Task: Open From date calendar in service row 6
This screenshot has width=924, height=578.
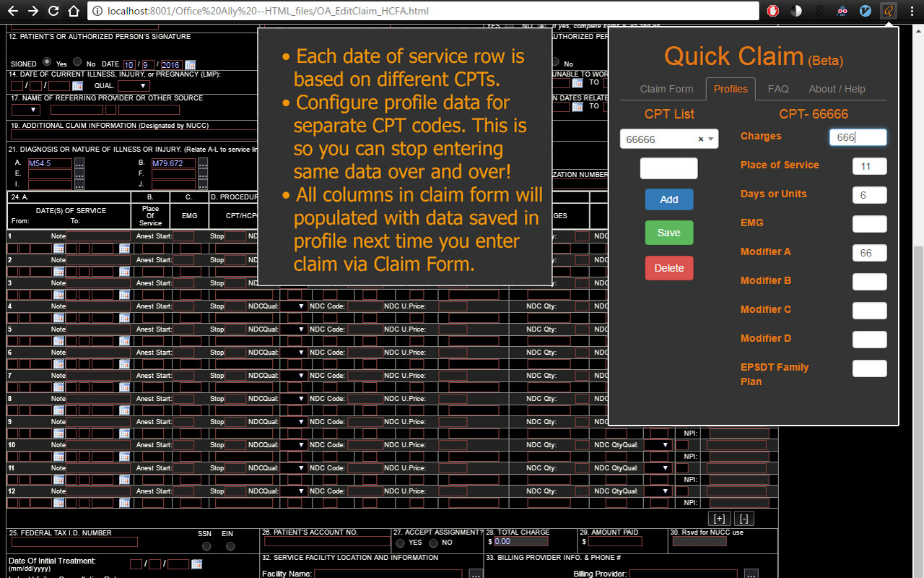Action: (x=59, y=364)
